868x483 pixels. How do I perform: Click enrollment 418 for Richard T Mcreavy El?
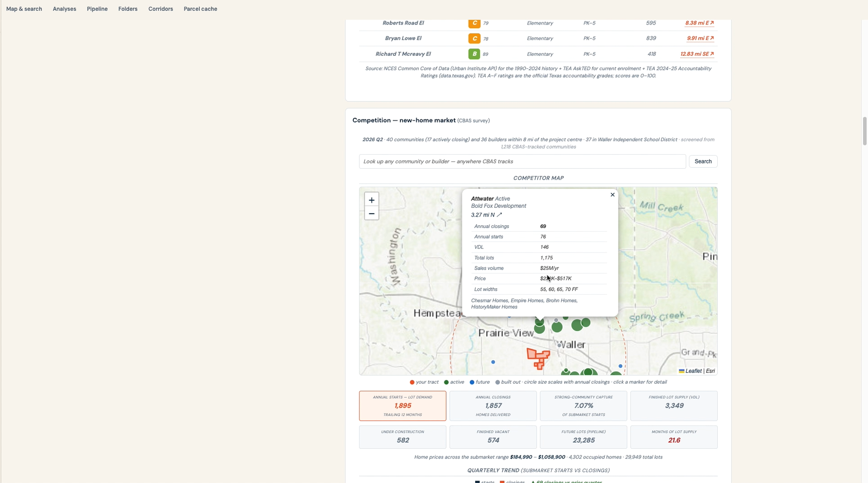(652, 54)
